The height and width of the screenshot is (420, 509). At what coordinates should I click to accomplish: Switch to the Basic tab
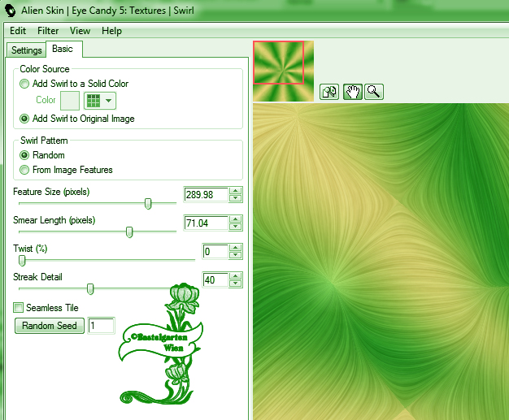64,49
